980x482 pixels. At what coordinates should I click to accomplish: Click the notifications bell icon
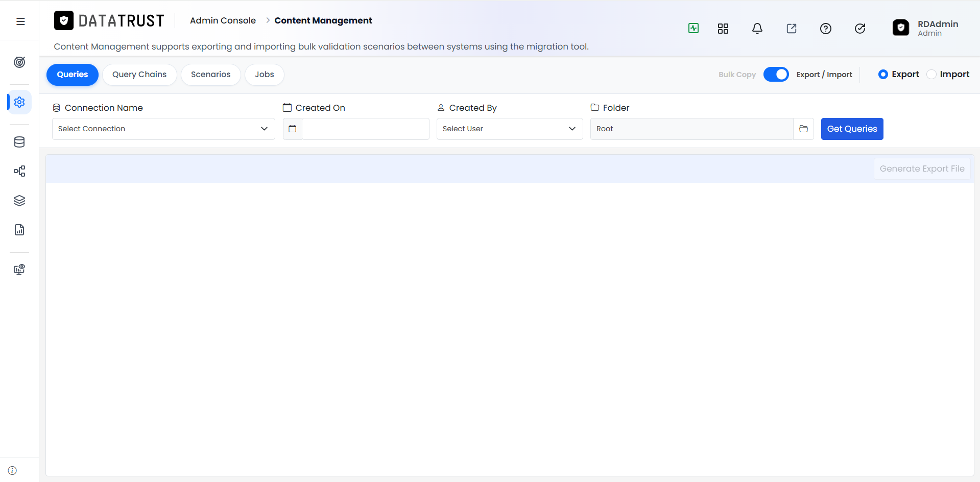pyautogui.click(x=757, y=29)
